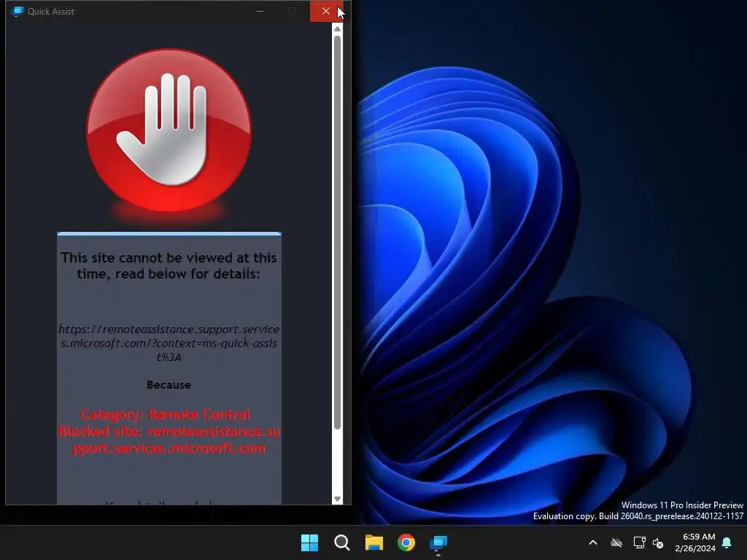Click the red stop hand image
Image resolution: width=747 pixels, height=560 pixels.
pos(169,130)
